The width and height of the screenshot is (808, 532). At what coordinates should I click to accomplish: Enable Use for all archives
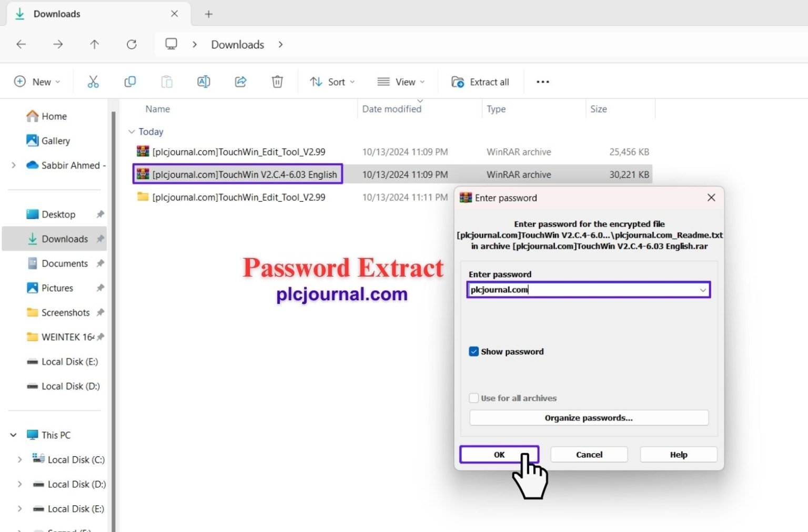click(x=474, y=398)
